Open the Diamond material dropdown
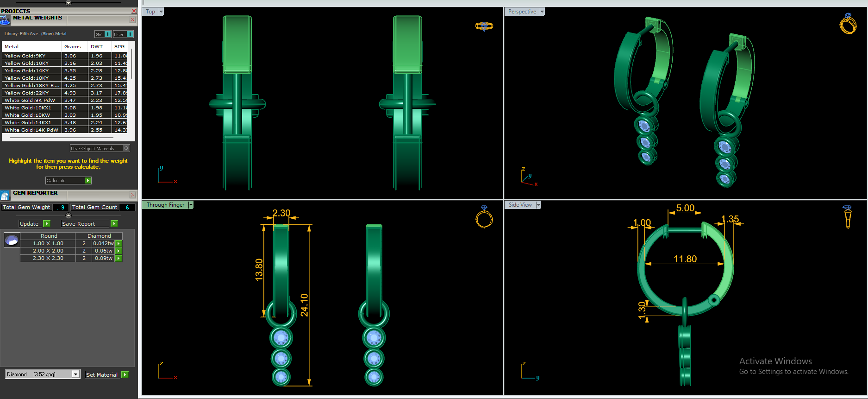Screen dimensions: 868x399 point(75,374)
